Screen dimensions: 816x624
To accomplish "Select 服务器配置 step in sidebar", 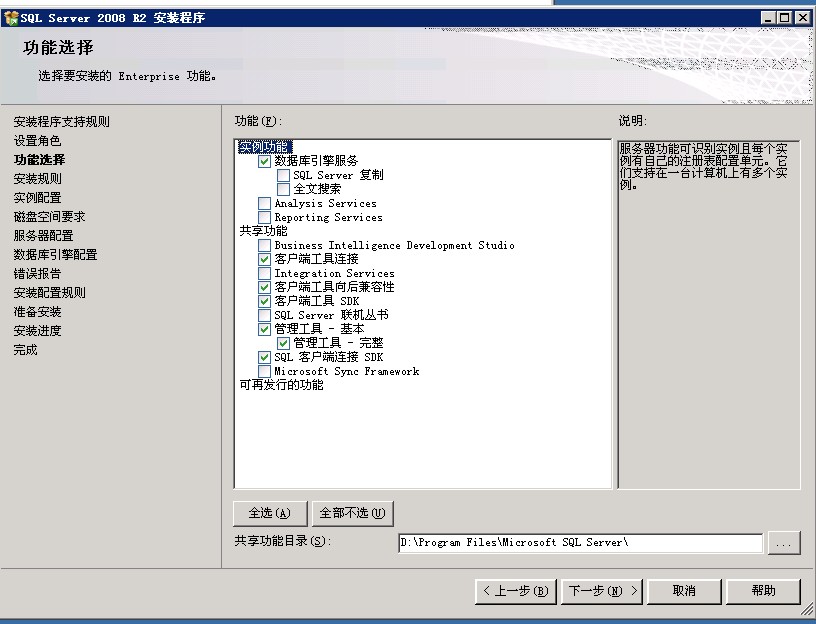I will pyautogui.click(x=43, y=236).
